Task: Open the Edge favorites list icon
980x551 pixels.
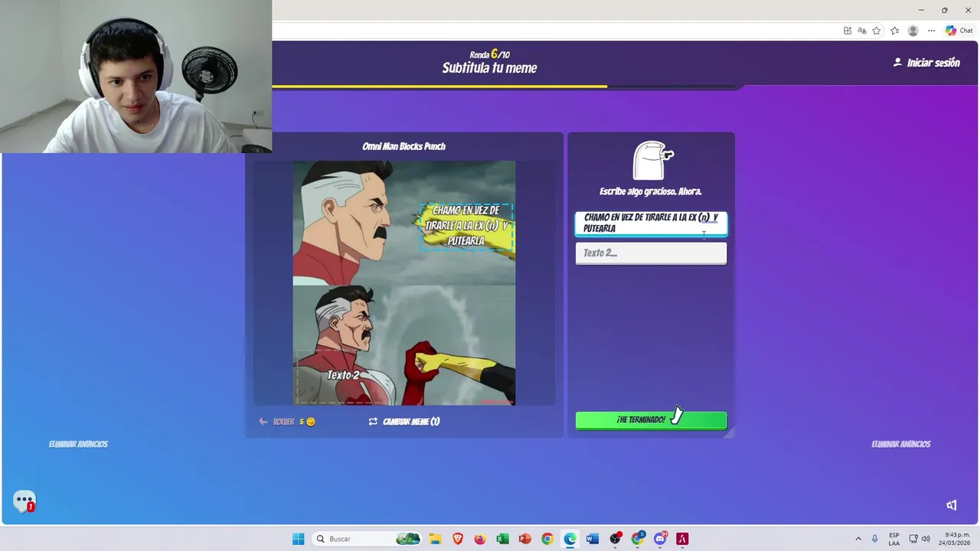Action: [x=894, y=31]
